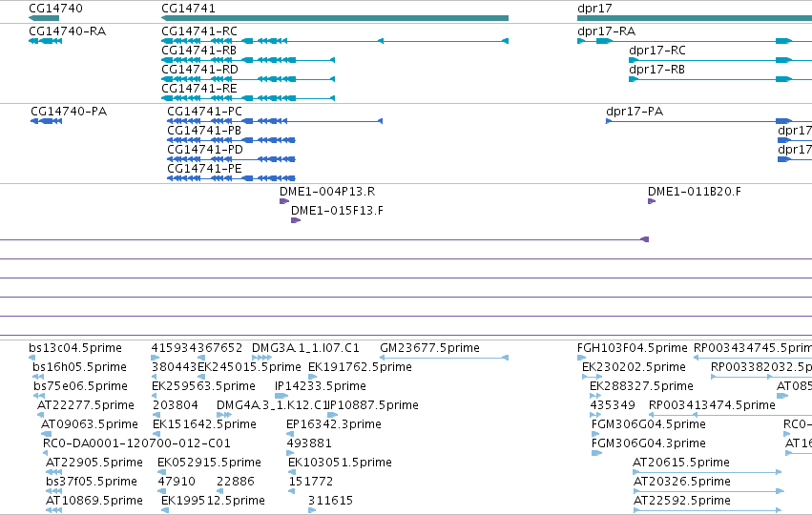Open EST EK103051.5prime

tap(340, 463)
